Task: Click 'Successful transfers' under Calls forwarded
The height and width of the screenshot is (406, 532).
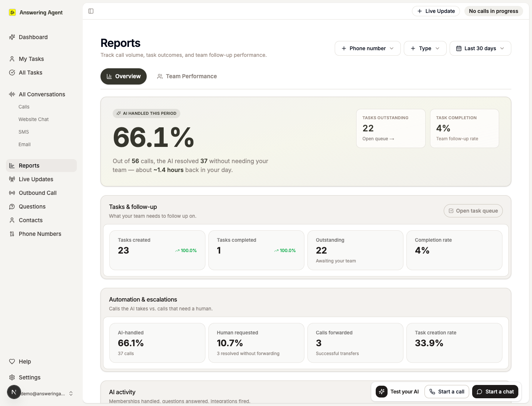Action: pos(337,354)
